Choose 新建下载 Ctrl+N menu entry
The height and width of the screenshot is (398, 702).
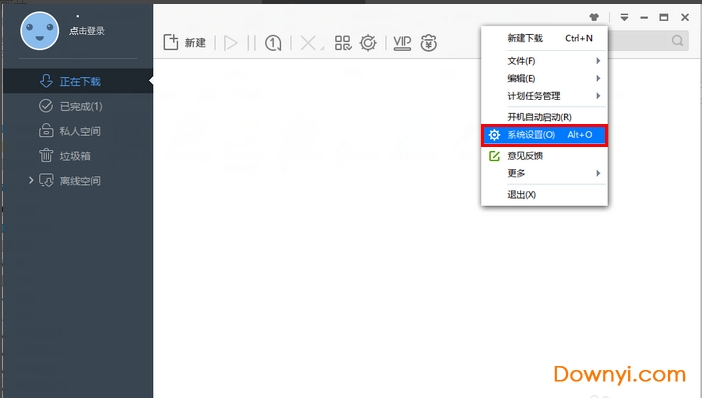pos(544,39)
